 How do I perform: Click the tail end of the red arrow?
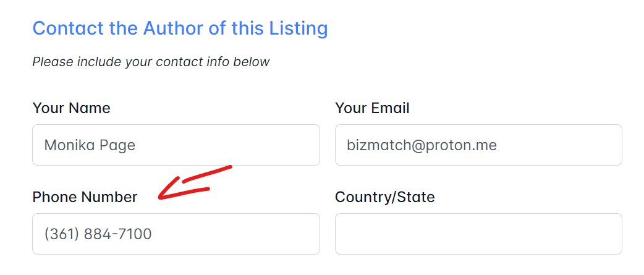(x=230, y=166)
